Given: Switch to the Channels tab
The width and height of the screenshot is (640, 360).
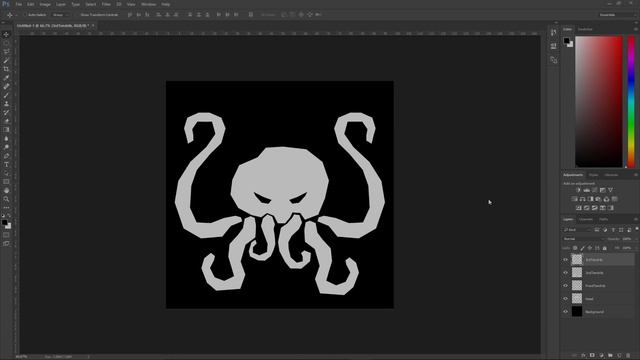Looking at the screenshot, I should pos(586,220).
